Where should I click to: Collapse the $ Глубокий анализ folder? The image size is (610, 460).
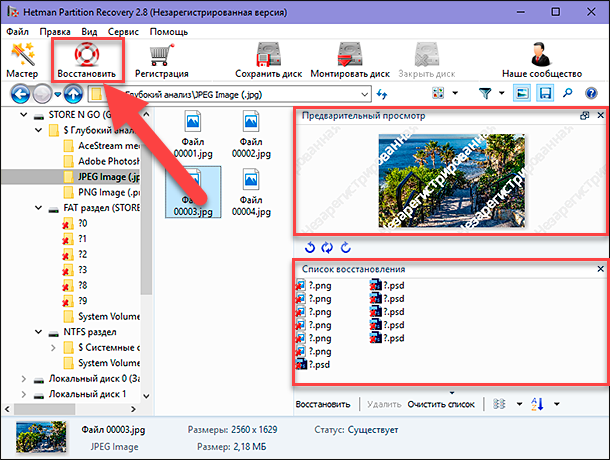[x=39, y=130]
